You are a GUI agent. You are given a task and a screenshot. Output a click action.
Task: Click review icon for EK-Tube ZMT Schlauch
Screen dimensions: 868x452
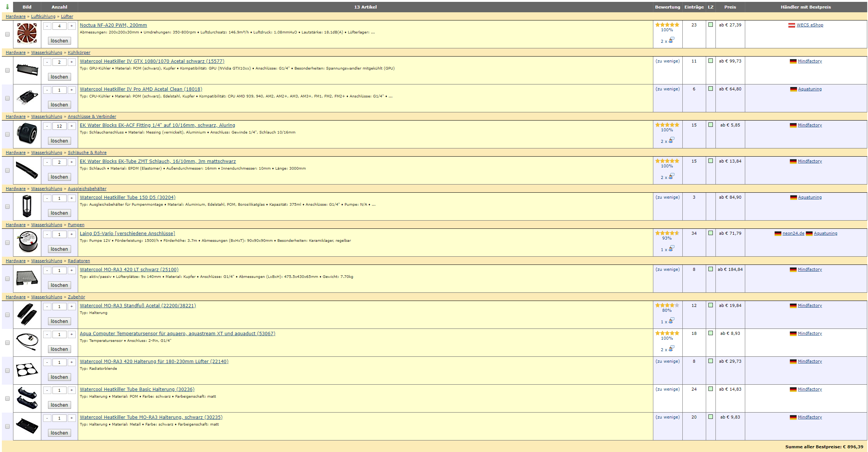click(671, 176)
